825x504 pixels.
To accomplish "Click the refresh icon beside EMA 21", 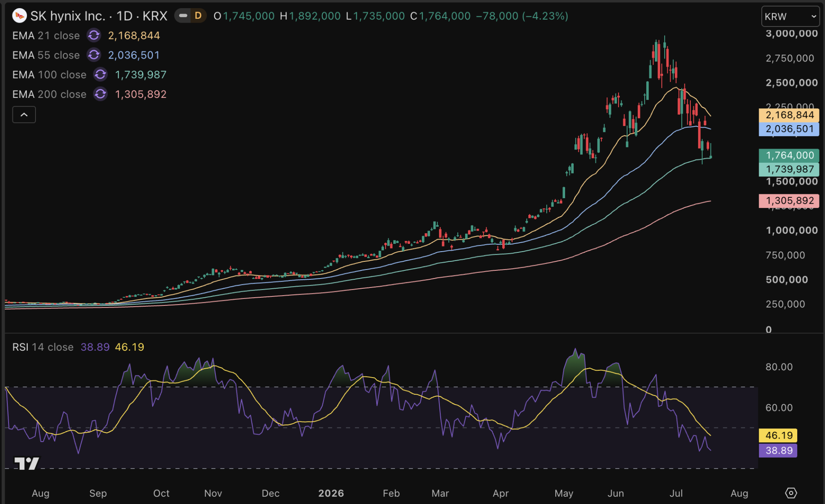I will (94, 35).
